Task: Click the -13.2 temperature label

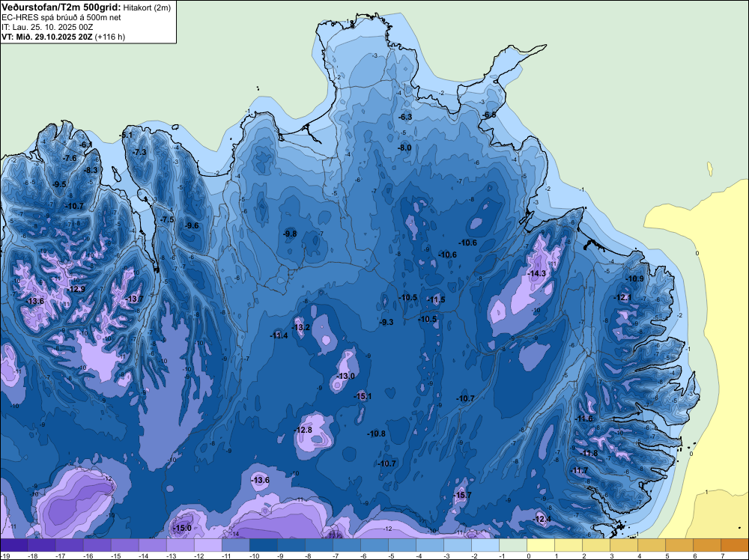Action: click(301, 327)
